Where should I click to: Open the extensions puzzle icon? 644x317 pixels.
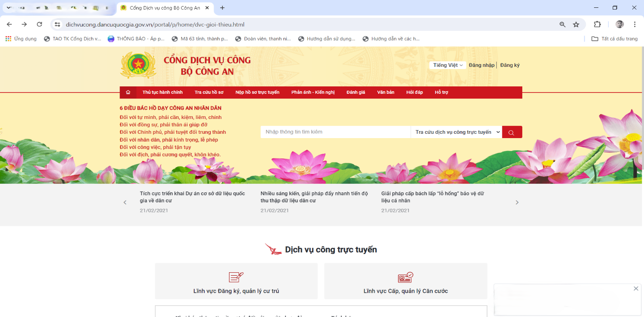(598, 24)
